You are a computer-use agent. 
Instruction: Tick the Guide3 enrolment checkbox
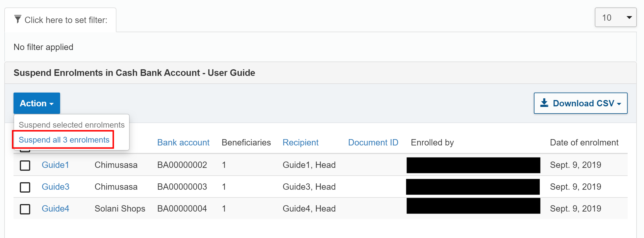25,187
